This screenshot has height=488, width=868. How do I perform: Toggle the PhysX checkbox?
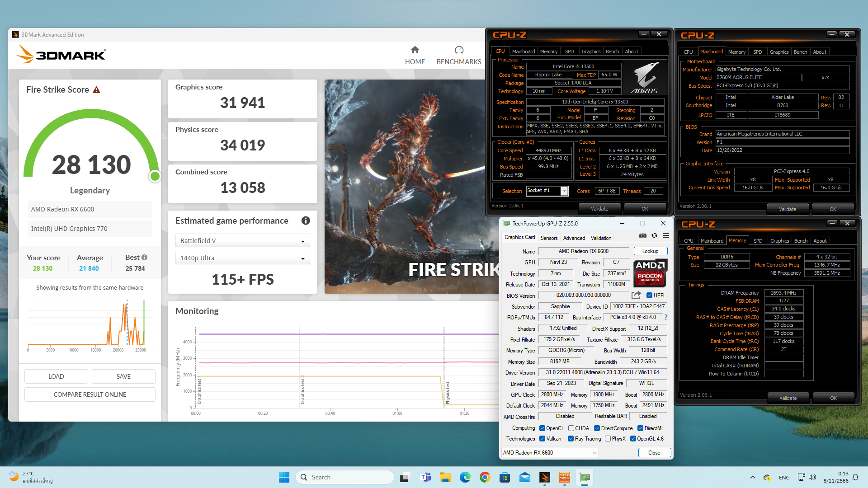(608, 439)
